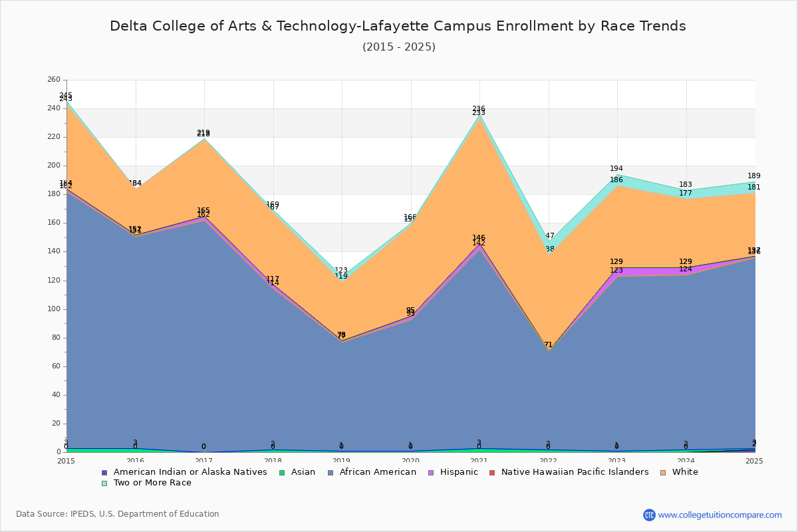Click the 2017 x-axis label
This screenshot has width=798, height=532.
point(204,461)
